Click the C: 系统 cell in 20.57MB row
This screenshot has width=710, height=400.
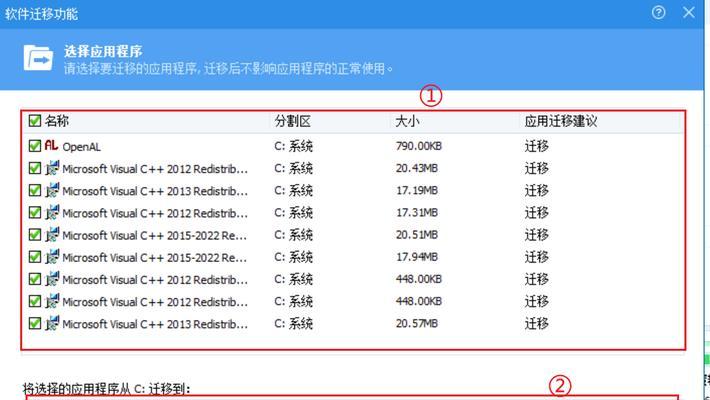pyautogui.click(x=293, y=324)
